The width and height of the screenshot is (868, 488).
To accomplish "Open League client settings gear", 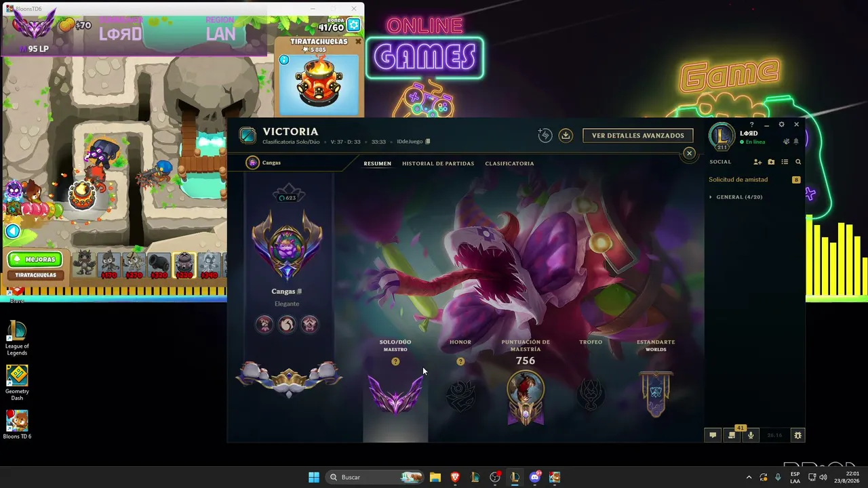I will click(x=781, y=125).
